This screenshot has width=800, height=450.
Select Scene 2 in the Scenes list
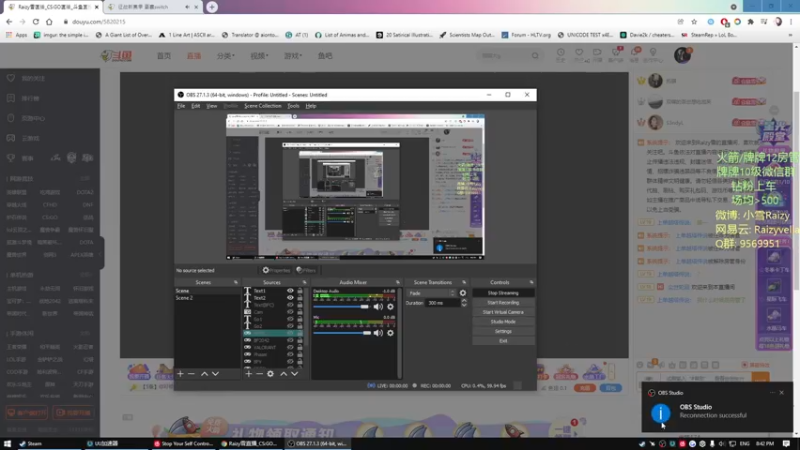pyautogui.click(x=184, y=297)
